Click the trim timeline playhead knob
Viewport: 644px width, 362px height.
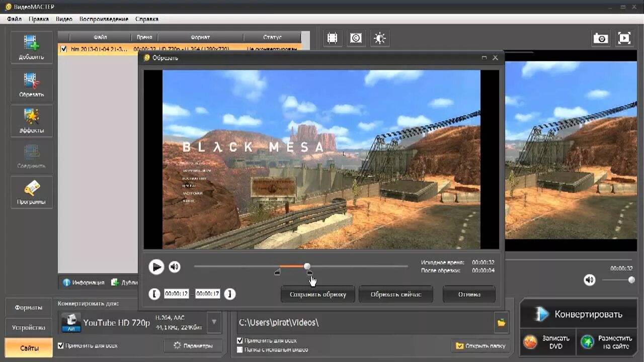pos(307,266)
